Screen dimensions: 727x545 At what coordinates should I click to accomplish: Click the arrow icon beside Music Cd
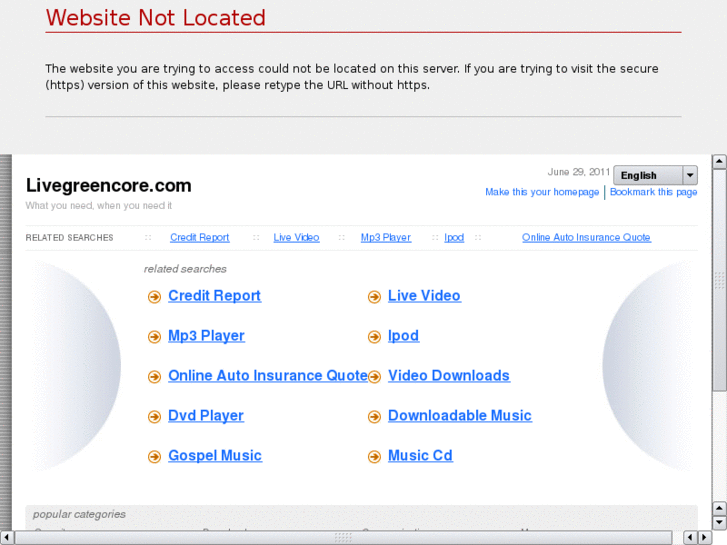click(374, 456)
